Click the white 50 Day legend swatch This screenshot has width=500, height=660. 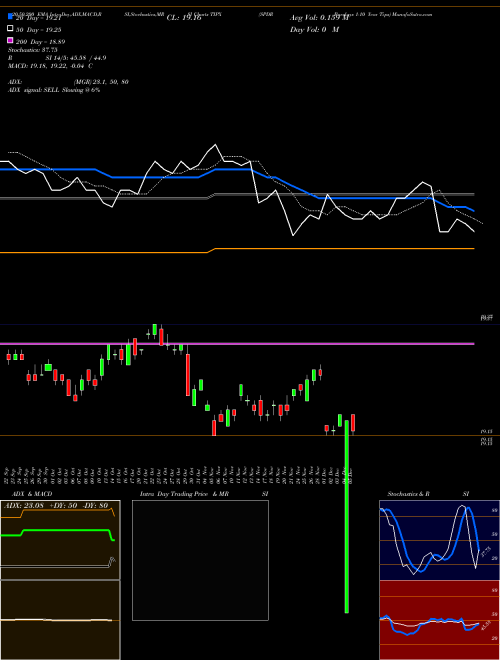coord(11,29)
